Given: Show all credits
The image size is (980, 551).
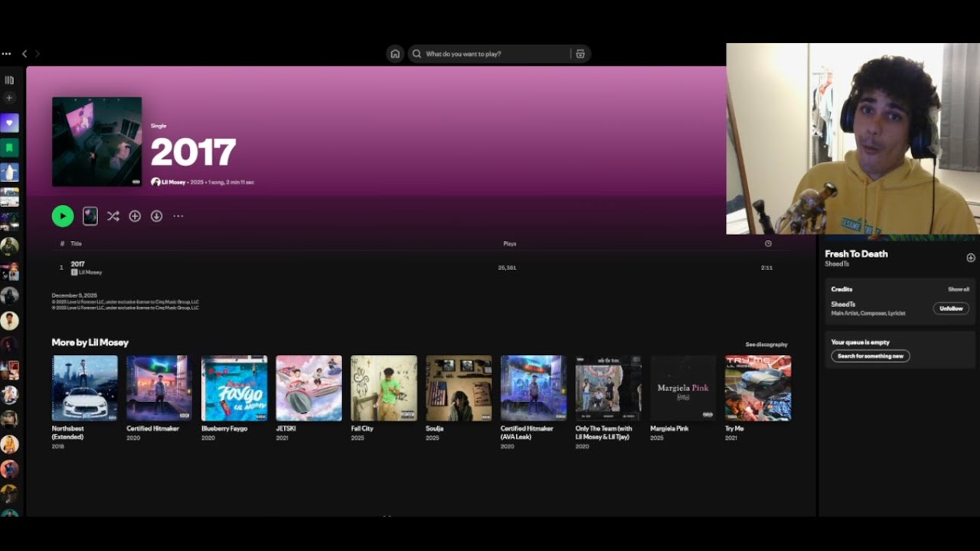Looking at the screenshot, I should (959, 289).
